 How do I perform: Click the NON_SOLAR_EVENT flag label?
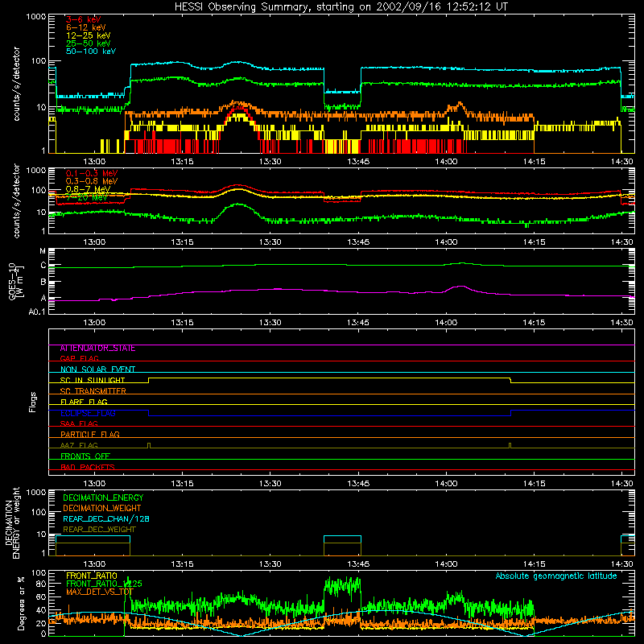(x=97, y=369)
